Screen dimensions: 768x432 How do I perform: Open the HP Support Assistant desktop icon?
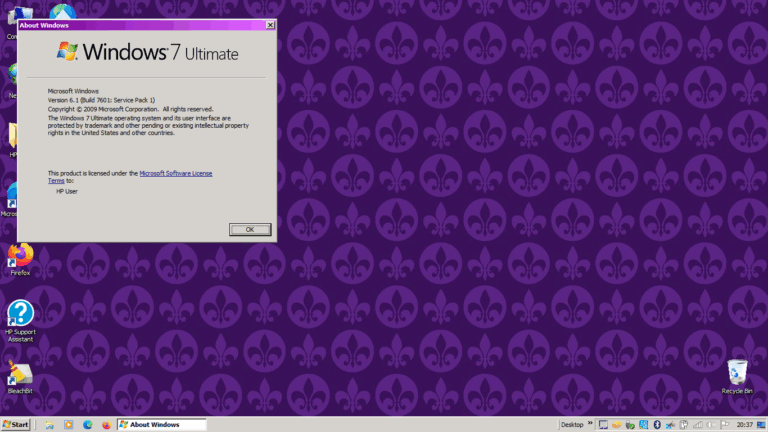click(x=20, y=321)
